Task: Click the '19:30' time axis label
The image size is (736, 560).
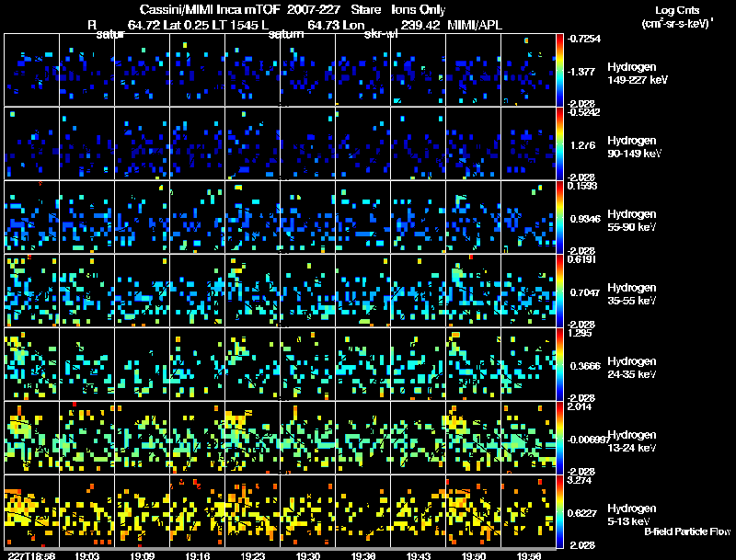Action: coord(308,555)
